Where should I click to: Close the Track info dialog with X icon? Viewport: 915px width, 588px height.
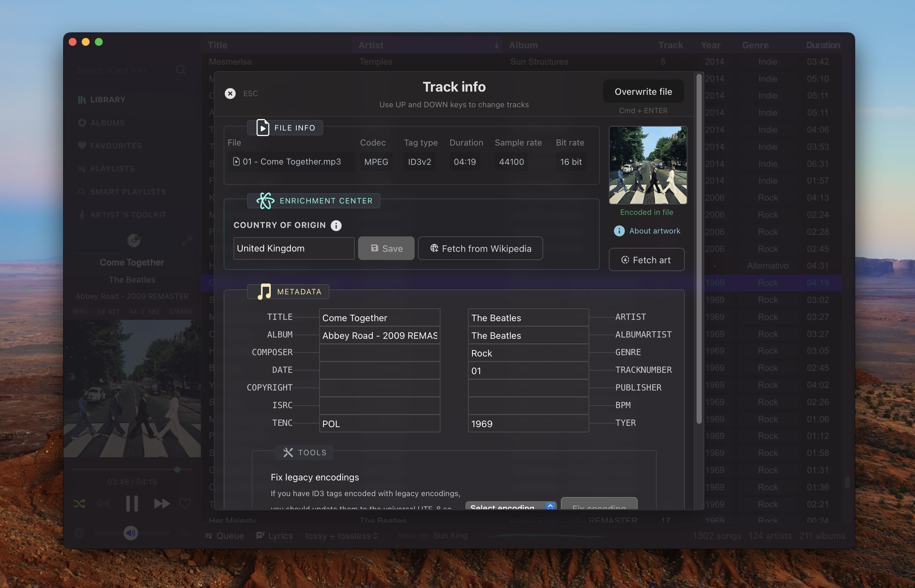coord(230,94)
